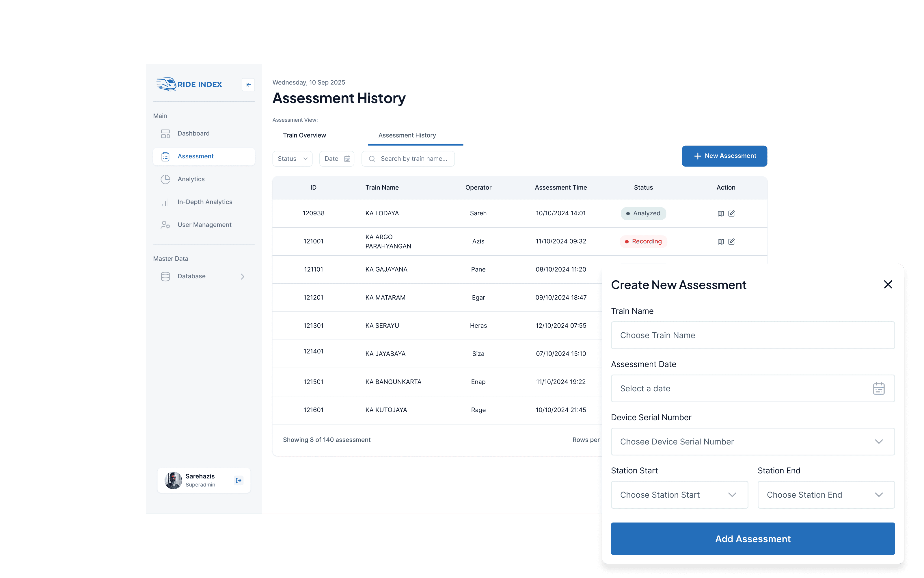Click the Assessment Time column header

[x=560, y=188]
